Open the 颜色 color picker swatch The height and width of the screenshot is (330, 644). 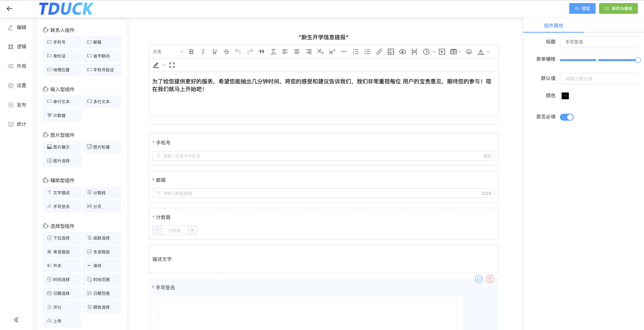coord(565,96)
